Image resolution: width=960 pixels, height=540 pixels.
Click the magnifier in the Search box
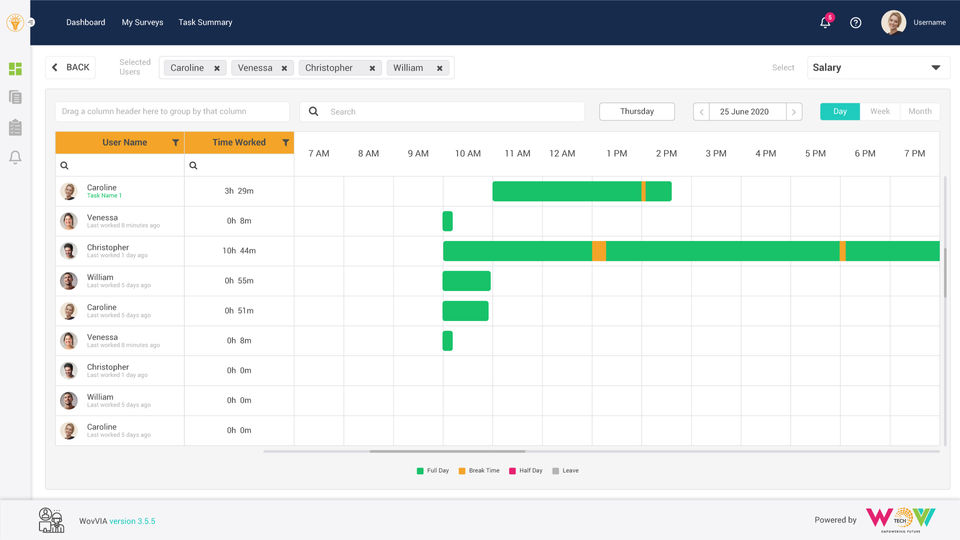[x=313, y=111]
